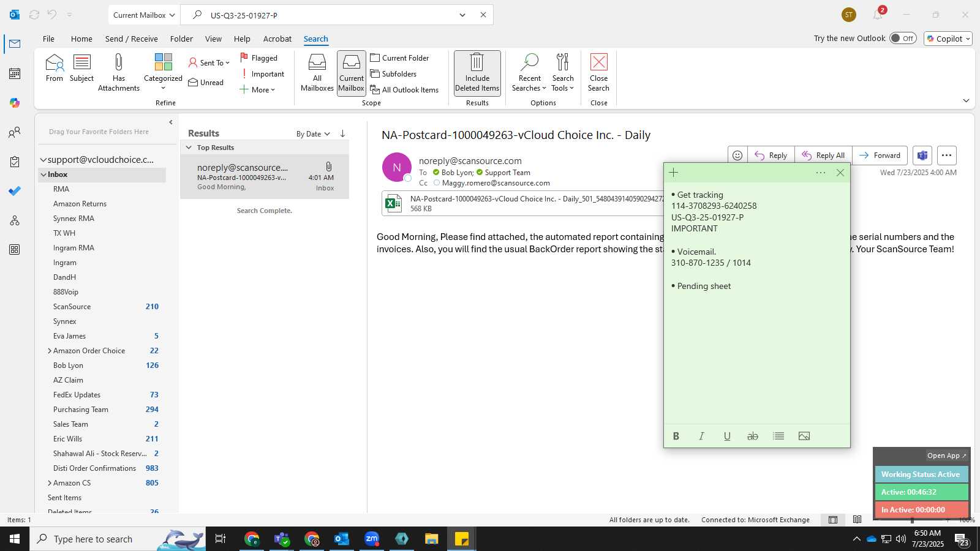This screenshot has height=551, width=980.
Task: Open the More refine options
Action: click(257, 90)
